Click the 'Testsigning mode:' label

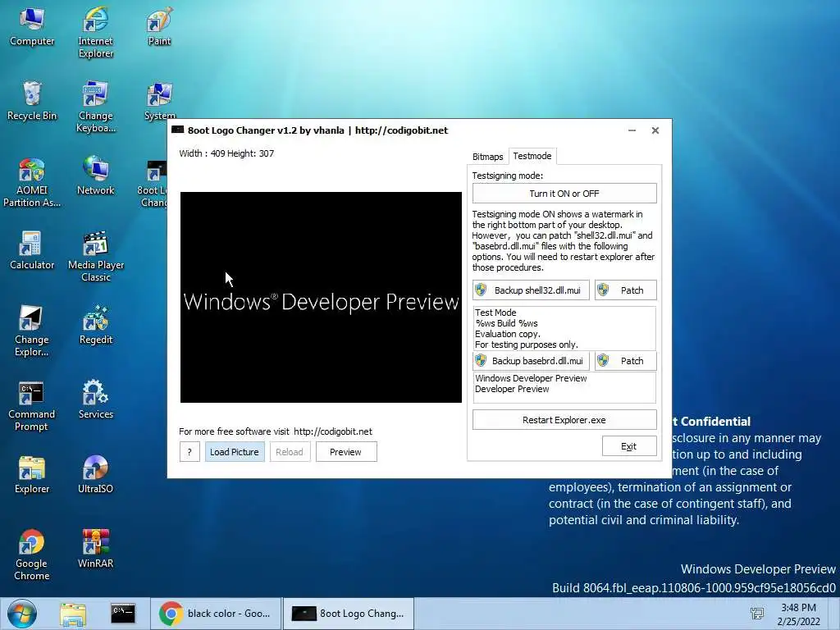coord(507,176)
